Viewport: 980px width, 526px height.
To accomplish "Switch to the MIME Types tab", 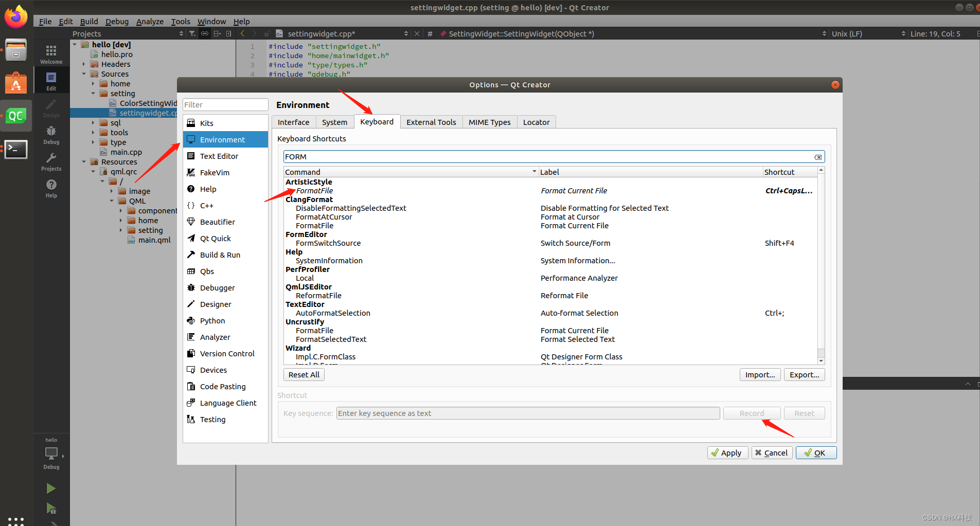I will click(490, 122).
